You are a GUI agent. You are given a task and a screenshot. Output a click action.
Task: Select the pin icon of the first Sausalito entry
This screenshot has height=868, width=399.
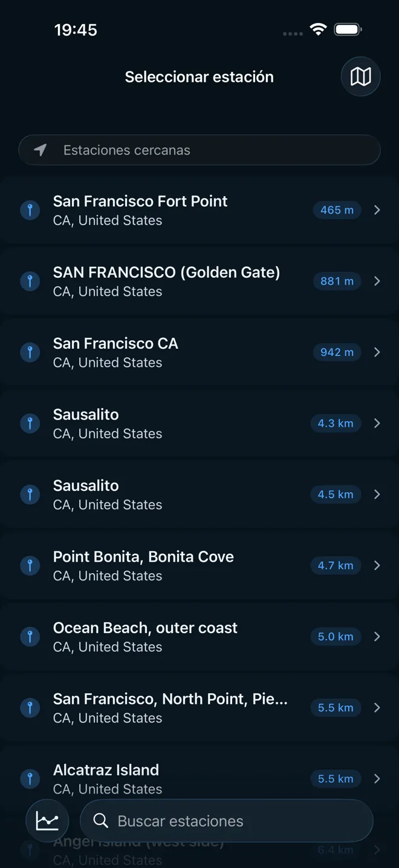click(30, 423)
